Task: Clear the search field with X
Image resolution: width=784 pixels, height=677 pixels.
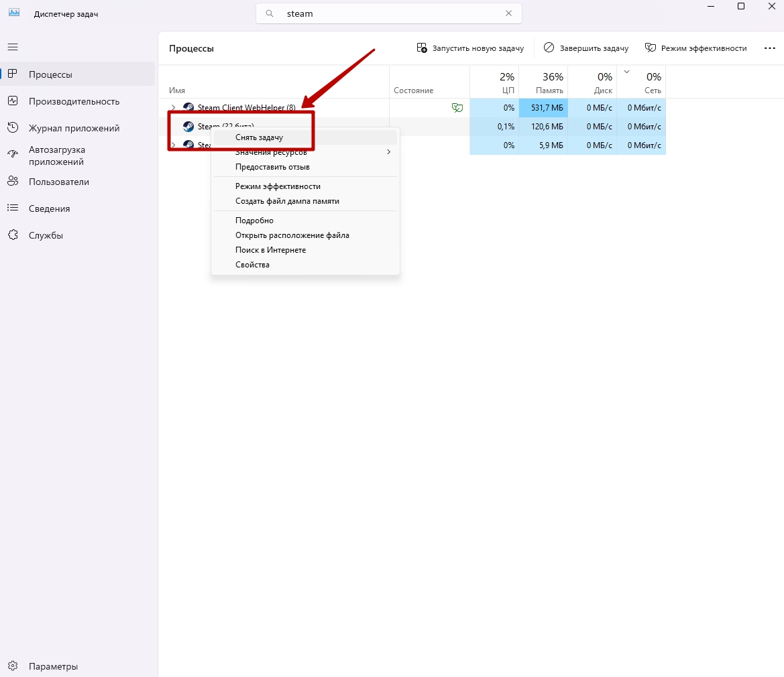Action: coord(508,13)
